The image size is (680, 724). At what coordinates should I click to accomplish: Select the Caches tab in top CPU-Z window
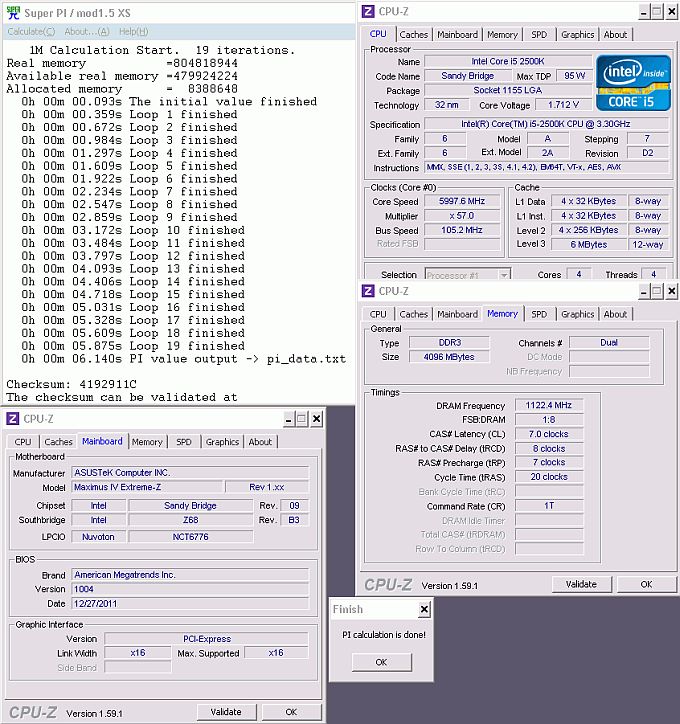tap(414, 35)
